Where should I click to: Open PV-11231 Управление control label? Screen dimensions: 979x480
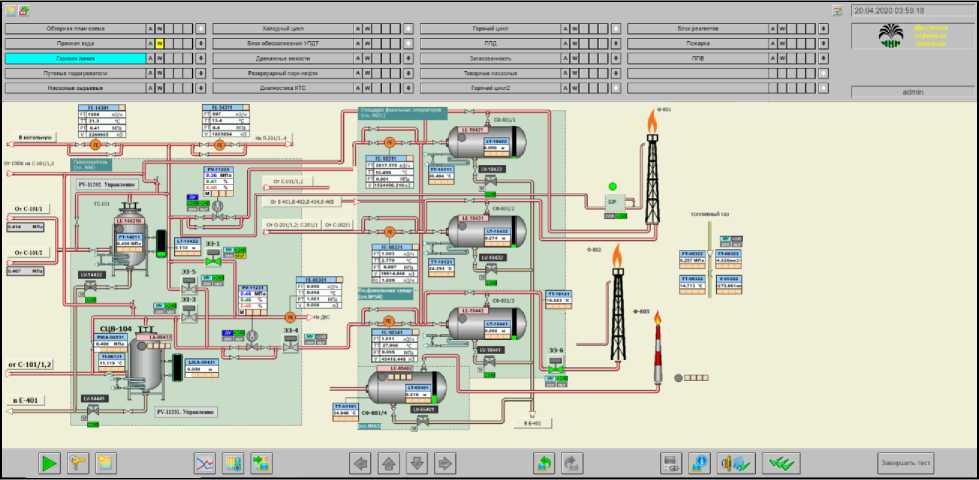pyautogui.click(x=187, y=410)
